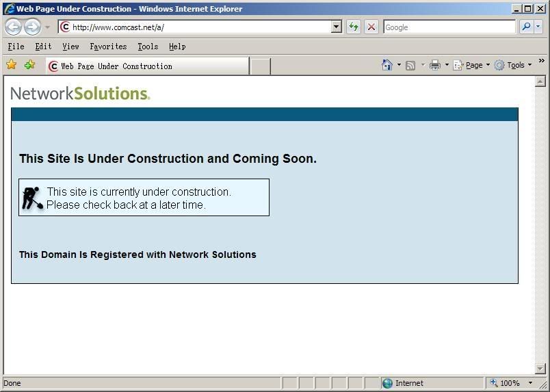
Task: Expand the feeds dropdown arrow
Action: [423, 65]
